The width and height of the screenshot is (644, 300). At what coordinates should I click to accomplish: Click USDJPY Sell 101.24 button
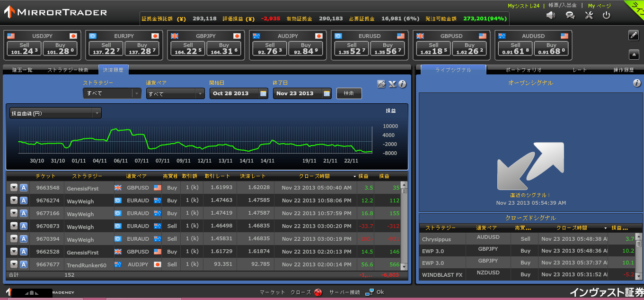[24, 49]
